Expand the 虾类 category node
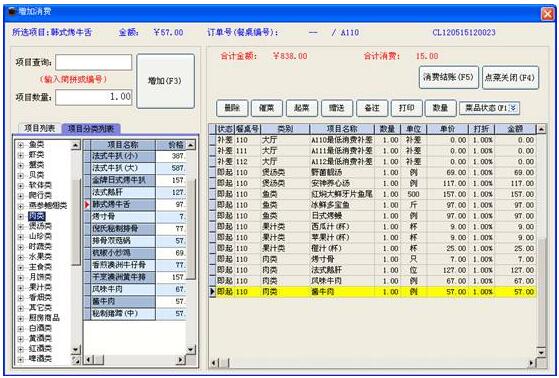 21,155
